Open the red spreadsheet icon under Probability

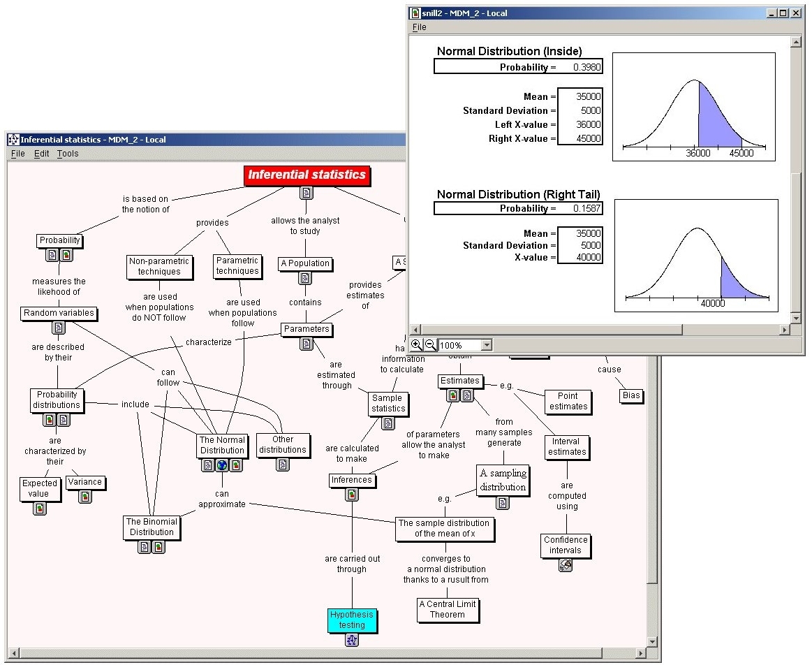click(66, 255)
